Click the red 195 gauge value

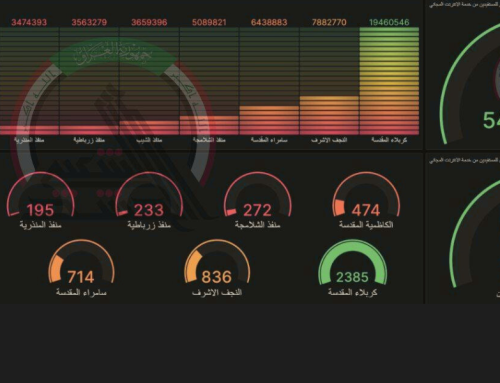pyautogui.click(x=40, y=210)
